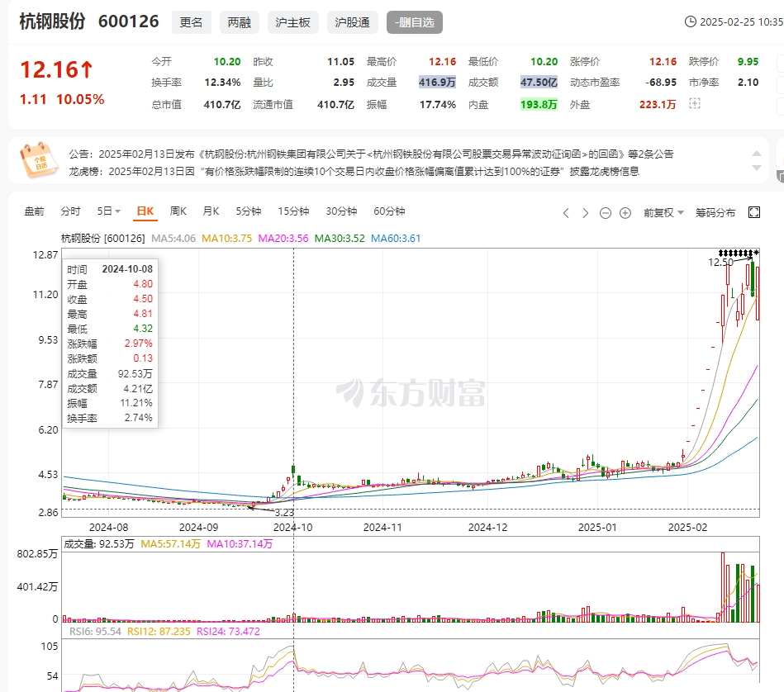Click the RSI12: 87.235 label

[x=159, y=632]
